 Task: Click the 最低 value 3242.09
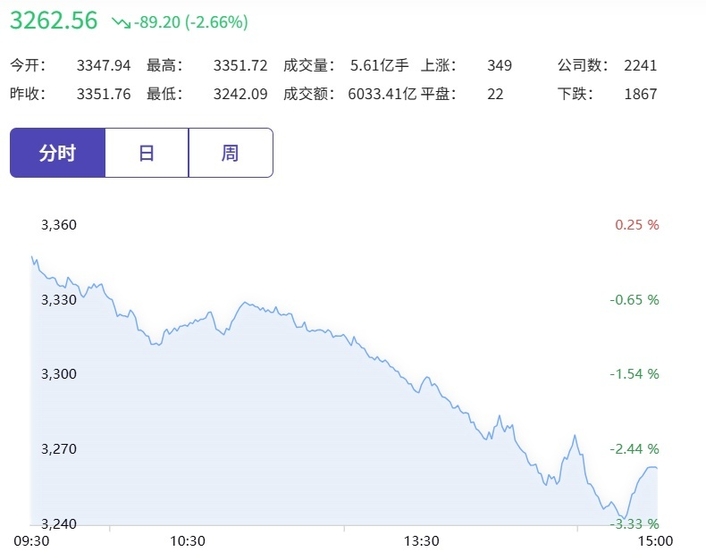(x=240, y=94)
